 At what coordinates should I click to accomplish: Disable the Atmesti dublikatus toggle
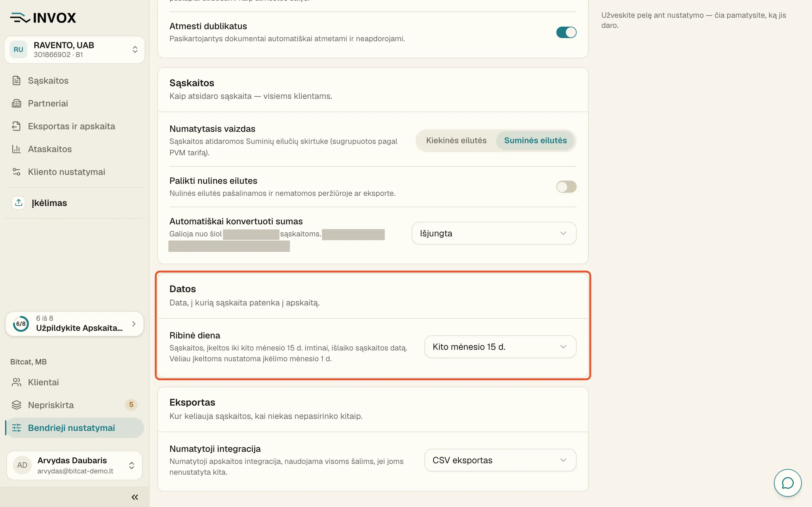click(x=566, y=32)
